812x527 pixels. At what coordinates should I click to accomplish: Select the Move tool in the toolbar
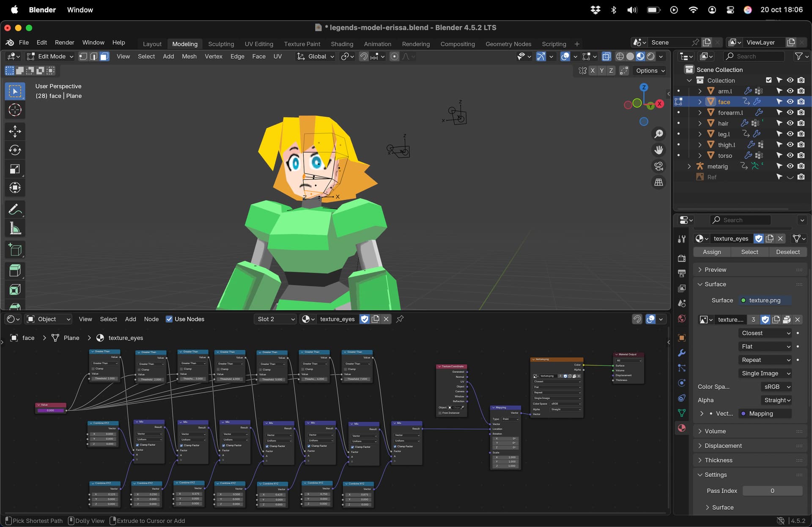[15, 131]
